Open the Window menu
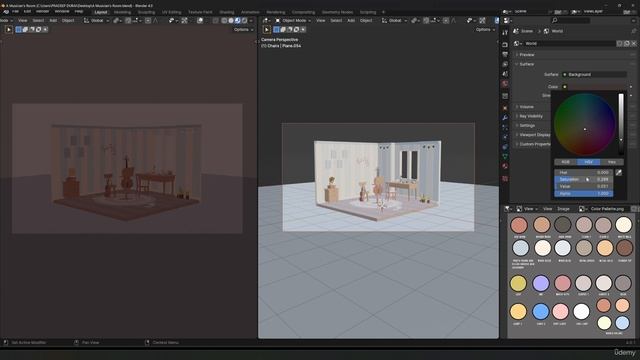Image resolution: width=640 pixels, height=360 pixels. click(x=62, y=12)
